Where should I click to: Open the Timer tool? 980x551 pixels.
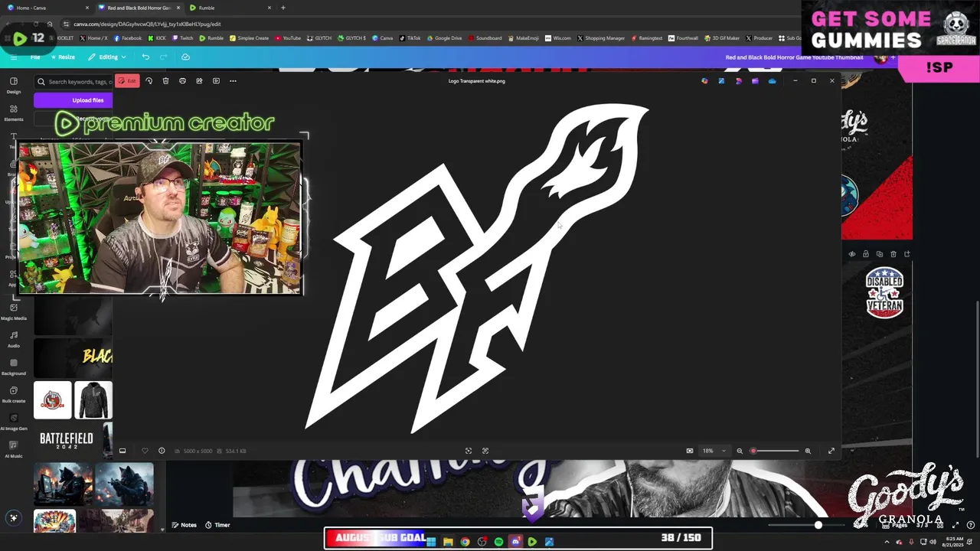coord(217,525)
